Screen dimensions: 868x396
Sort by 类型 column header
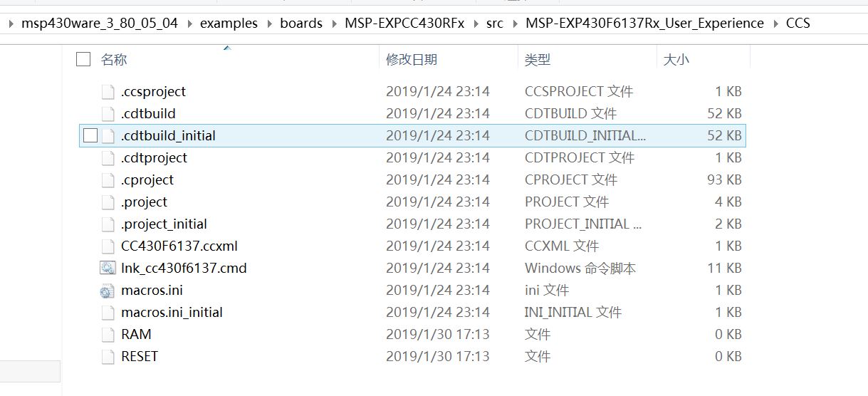pyautogui.click(x=538, y=60)
